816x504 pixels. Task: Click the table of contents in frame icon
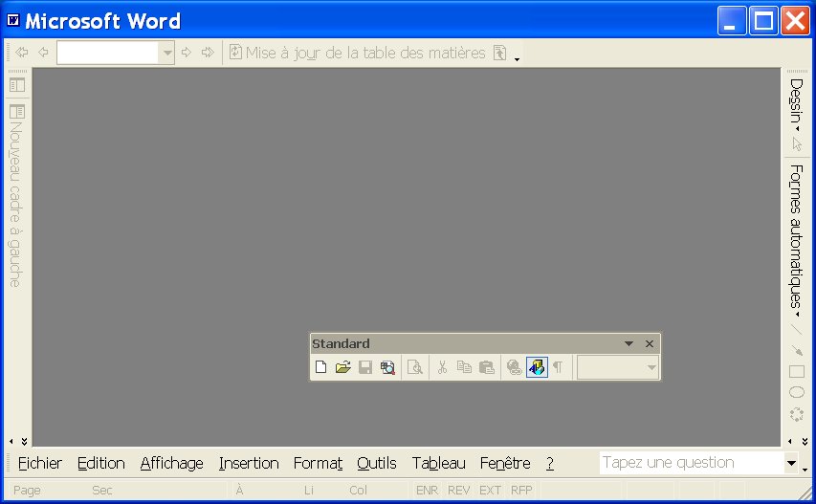[x=17, y=85]
